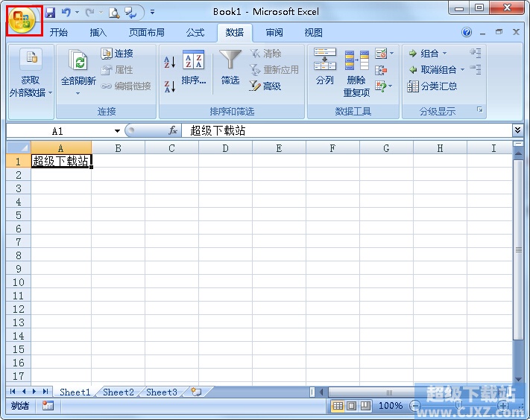The height and width of the screenshot is (420, 530).
Task: Select cell A1 containing 超级下载站
Action: click(61, 161)
